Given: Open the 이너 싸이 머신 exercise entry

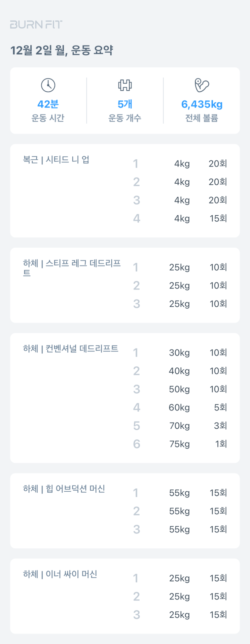Looking at the screenshot, I should (60, 574).
